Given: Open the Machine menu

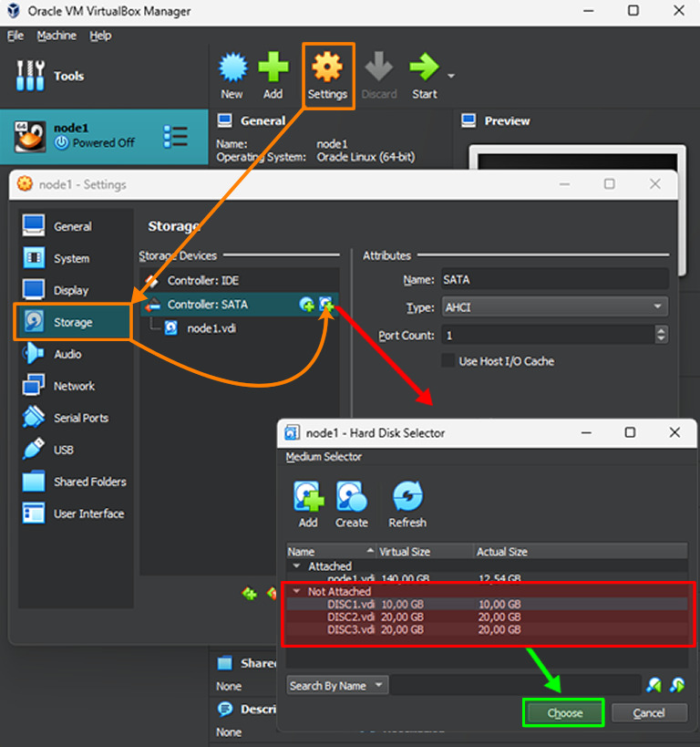Looking at the screenshot, I should pos(57,36).
